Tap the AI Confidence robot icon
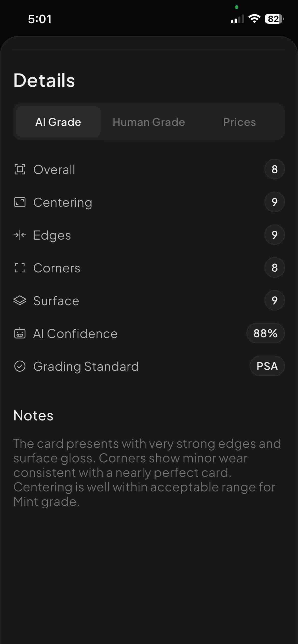Screen dimensions: 298x644 pos(20,333)
